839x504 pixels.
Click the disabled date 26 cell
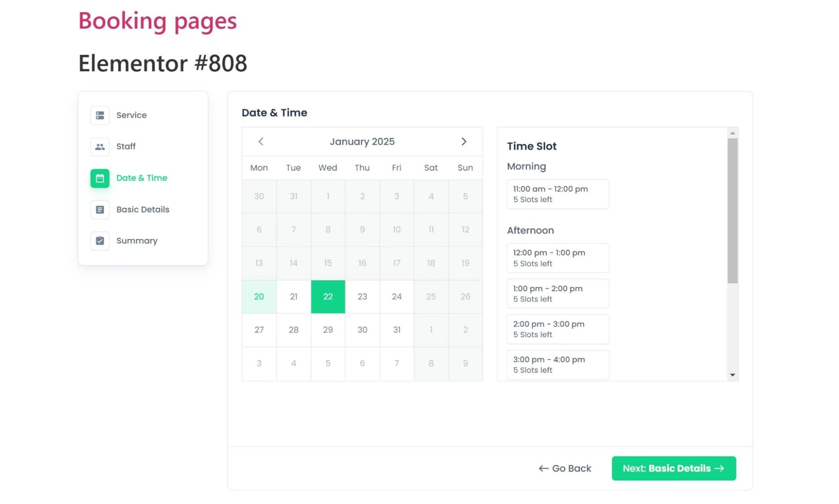coord(465,297)
